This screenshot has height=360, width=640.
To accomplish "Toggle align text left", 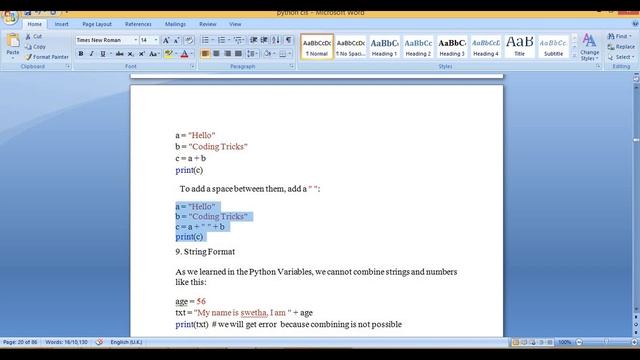I will click(205, 54).
